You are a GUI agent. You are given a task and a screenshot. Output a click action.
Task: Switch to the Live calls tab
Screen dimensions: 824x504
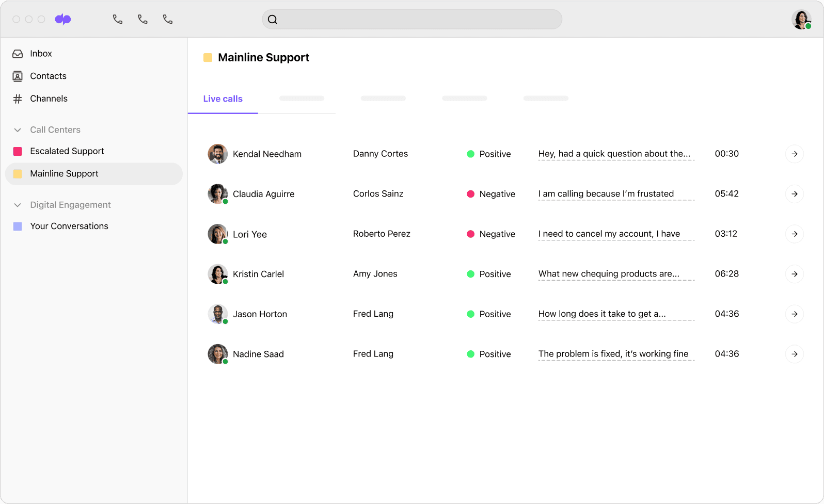click(x=223, y=99)
